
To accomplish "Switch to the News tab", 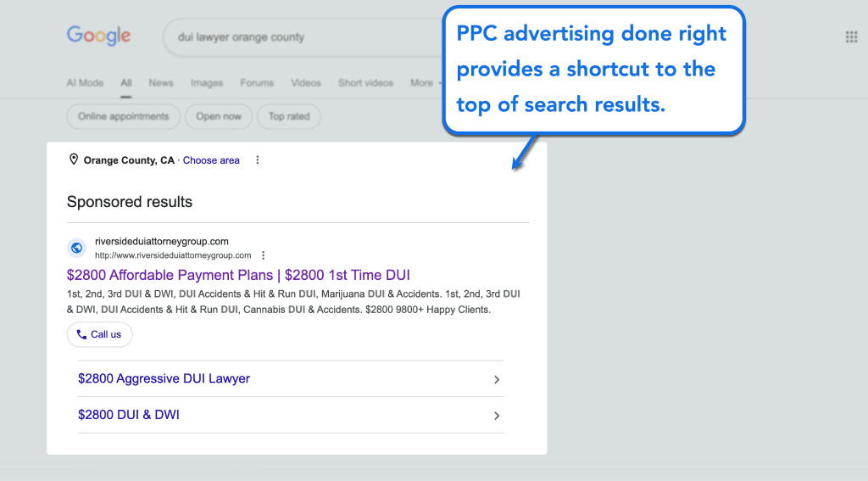I will pyautogui.click(x=160, y=82).
